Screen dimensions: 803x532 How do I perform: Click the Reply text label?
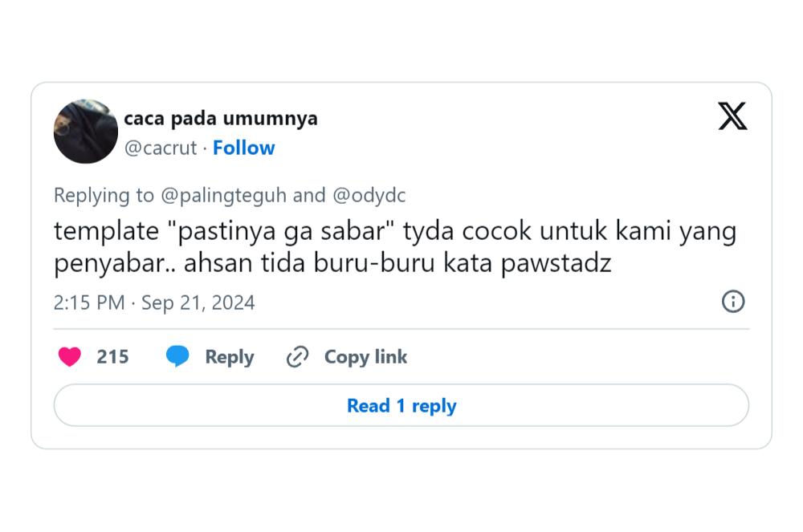pyautogui.click(x=230, y=357)
